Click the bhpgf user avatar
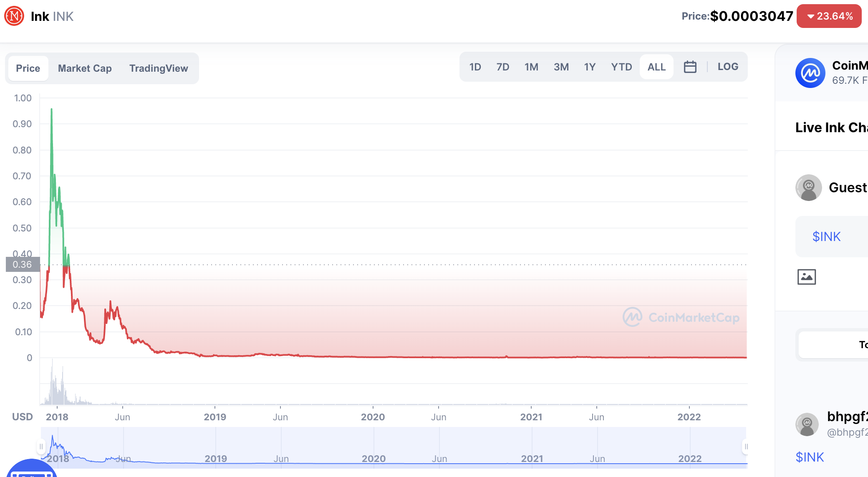Viewport: 868px width, 477px height. [807, 424]
